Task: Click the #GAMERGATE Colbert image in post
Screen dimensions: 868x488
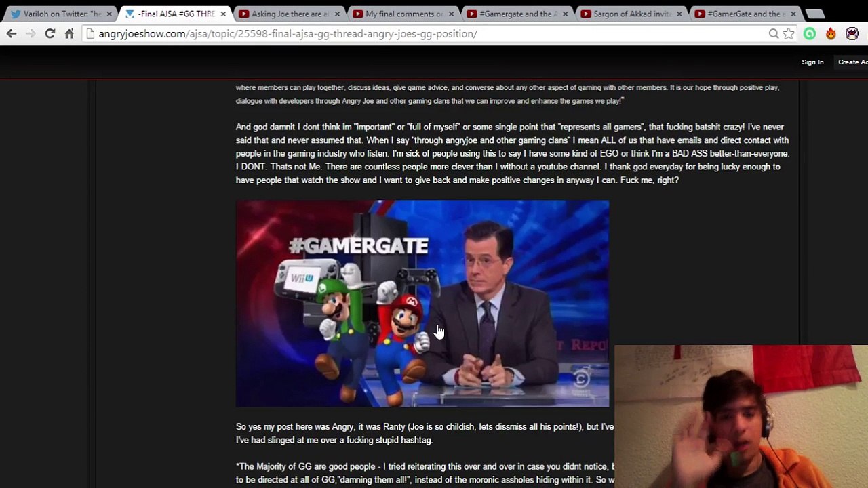Action: pos(422,304)
